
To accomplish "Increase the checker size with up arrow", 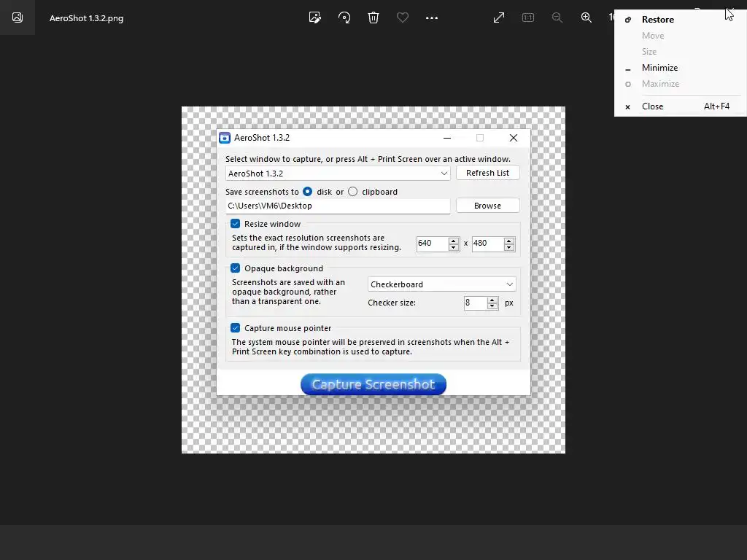I will pyautogui.click(x=492, y=300).
